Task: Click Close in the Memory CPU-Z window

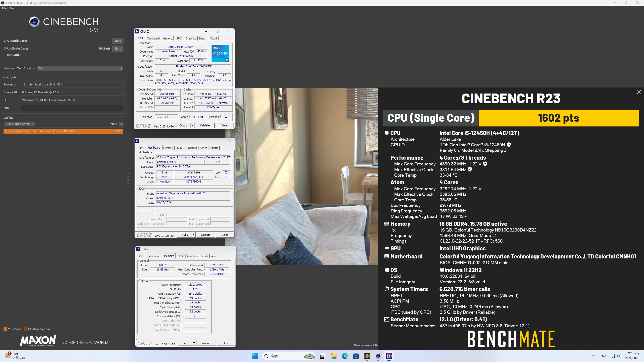Action: [x=226, y=343]
